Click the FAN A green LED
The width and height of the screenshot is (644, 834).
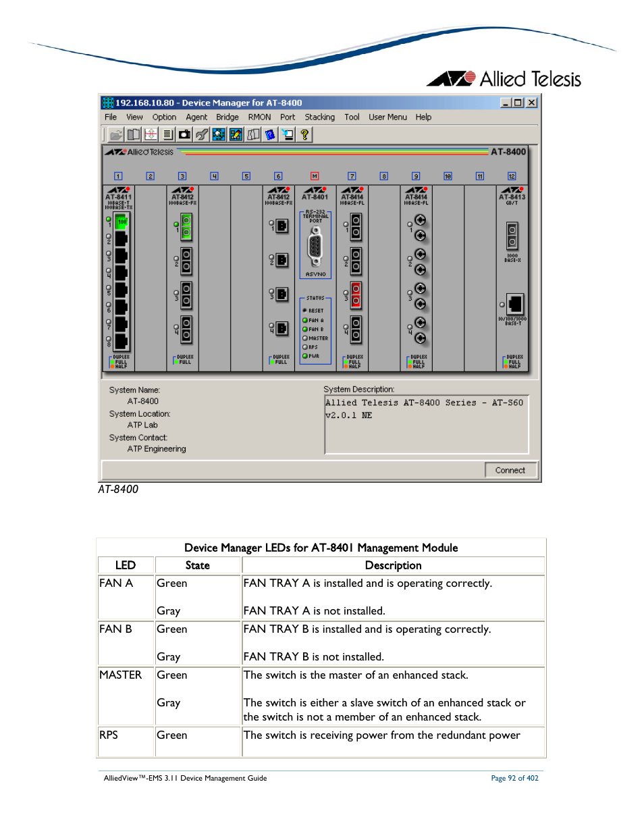coord(305,320)
